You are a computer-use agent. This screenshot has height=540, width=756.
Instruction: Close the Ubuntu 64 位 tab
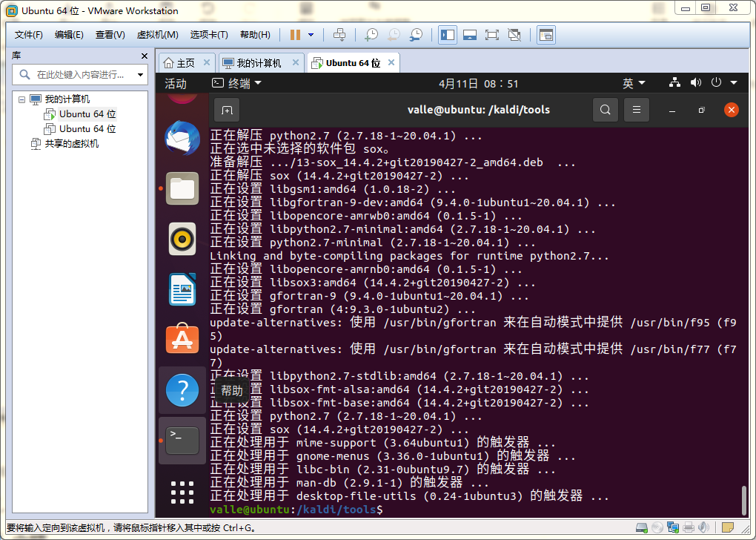coord(391,62)
